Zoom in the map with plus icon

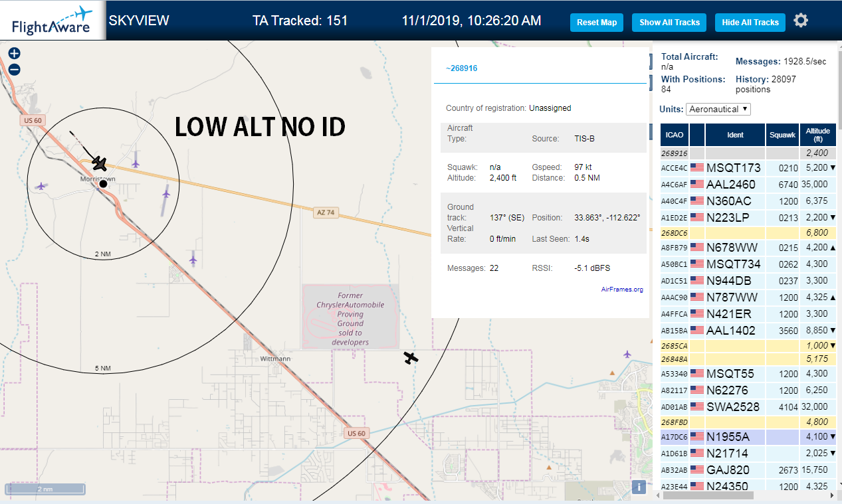(14, 54)
